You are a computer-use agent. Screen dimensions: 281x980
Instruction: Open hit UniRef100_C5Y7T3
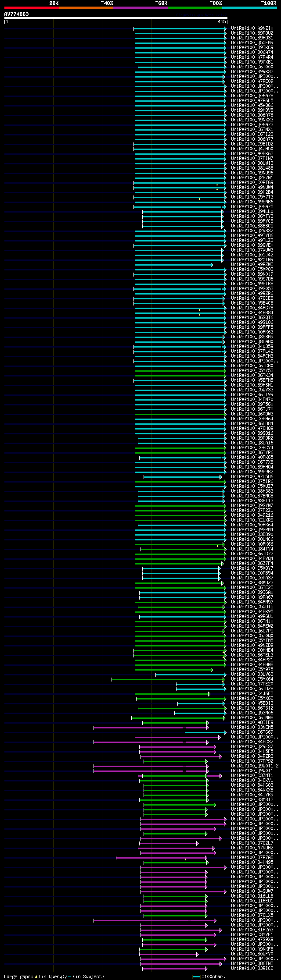[x=252, y=197]
